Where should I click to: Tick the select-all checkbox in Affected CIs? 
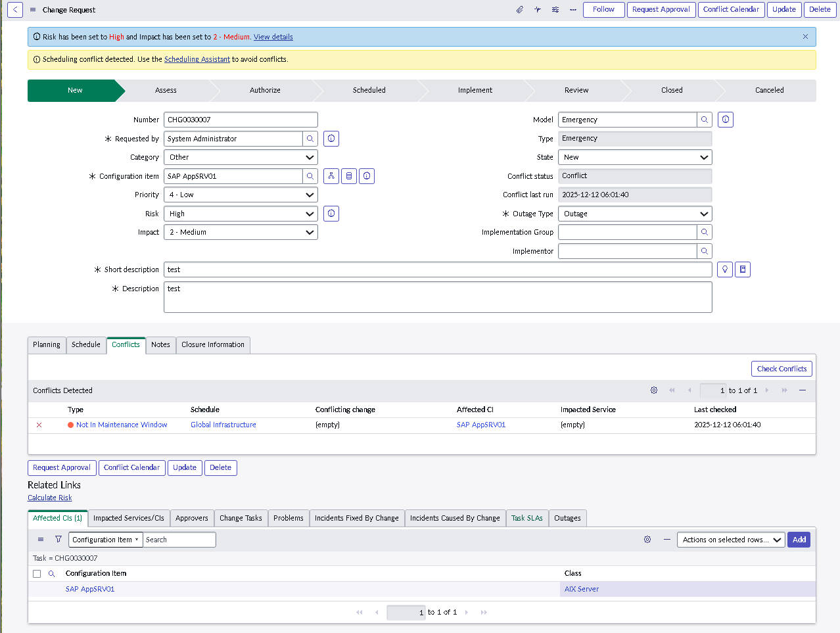[x=37, y=574]
